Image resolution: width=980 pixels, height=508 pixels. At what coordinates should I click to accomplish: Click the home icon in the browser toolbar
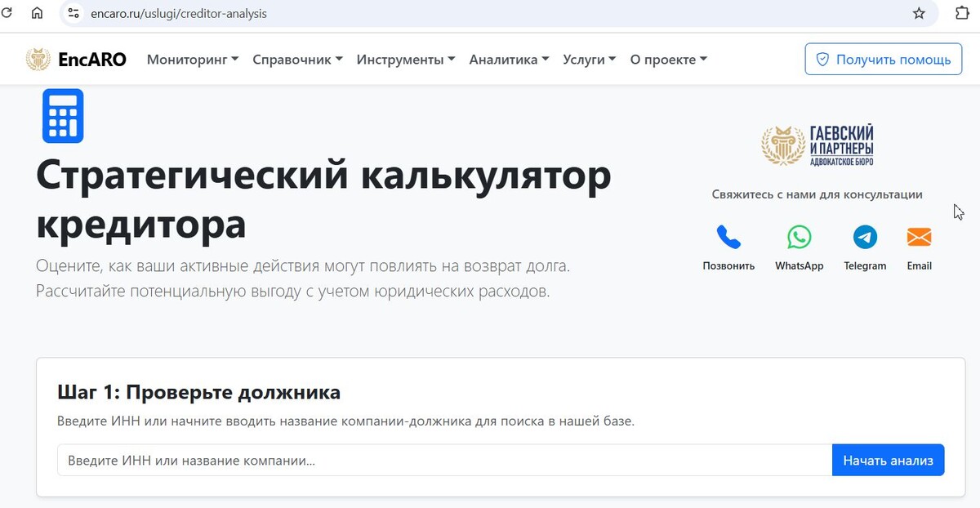tap(36, 13)
